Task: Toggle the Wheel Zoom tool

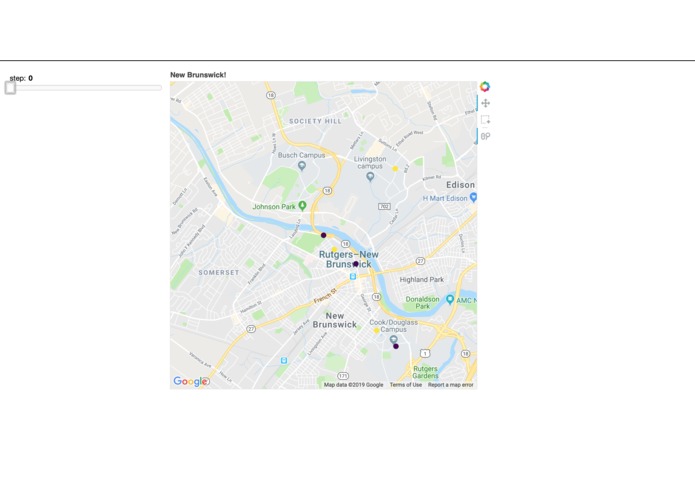Action: (x=485, y=136)
